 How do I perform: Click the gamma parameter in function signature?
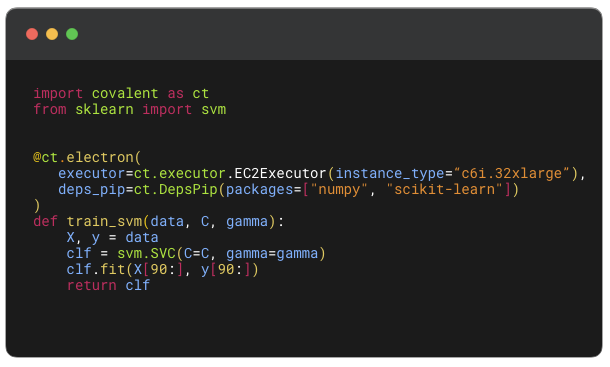pos(247,221)
